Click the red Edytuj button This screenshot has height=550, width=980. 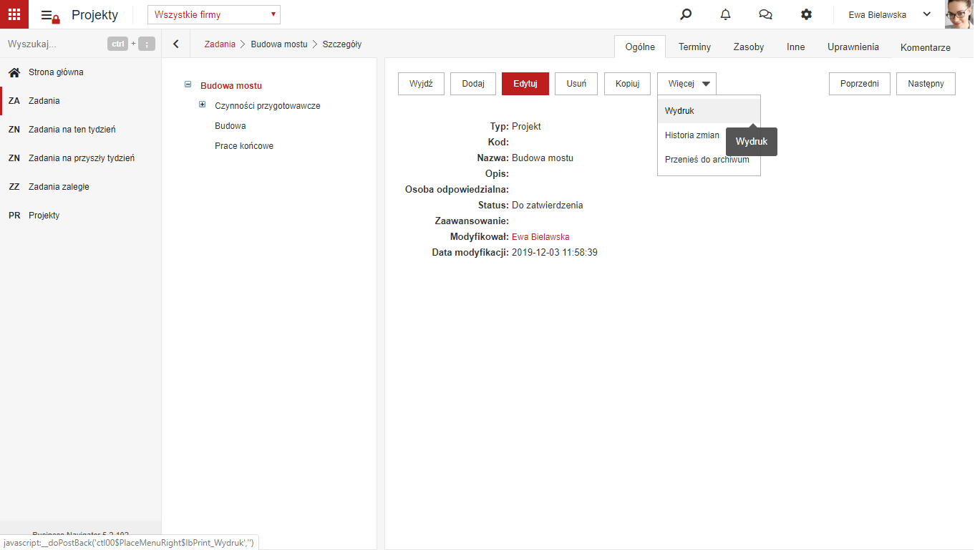(525, 84)
